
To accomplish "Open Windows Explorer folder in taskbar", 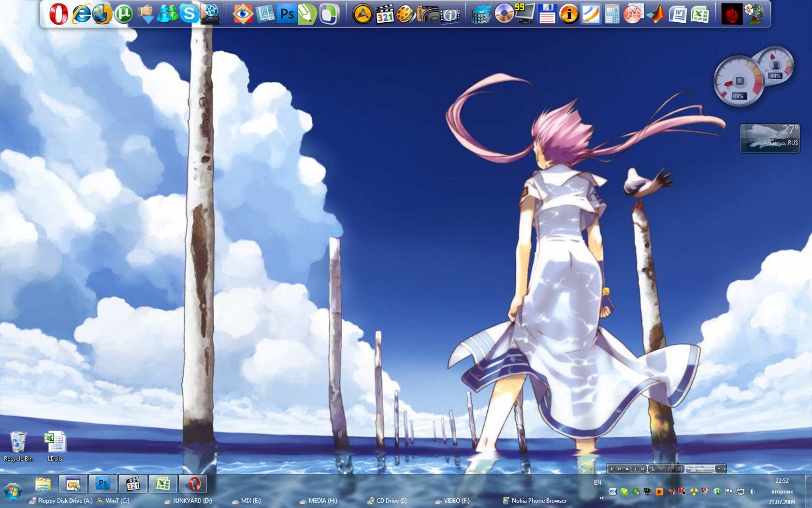I will tap(43, 484).
